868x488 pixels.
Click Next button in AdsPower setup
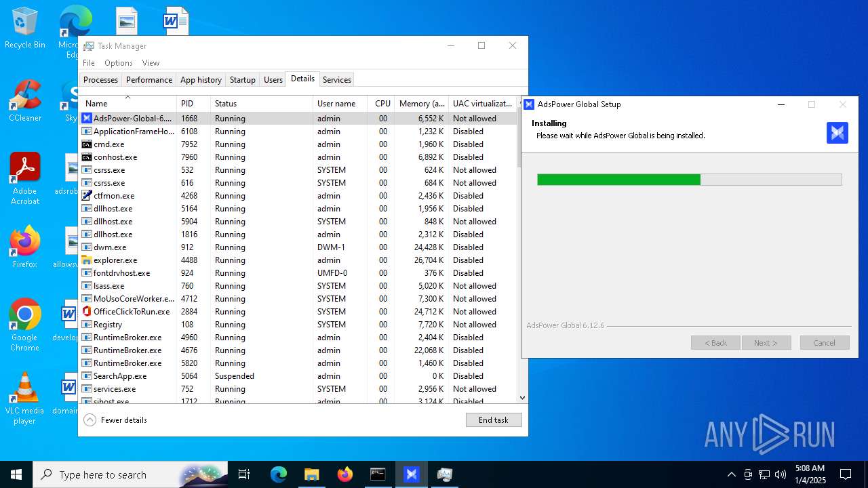click(766, 343)
